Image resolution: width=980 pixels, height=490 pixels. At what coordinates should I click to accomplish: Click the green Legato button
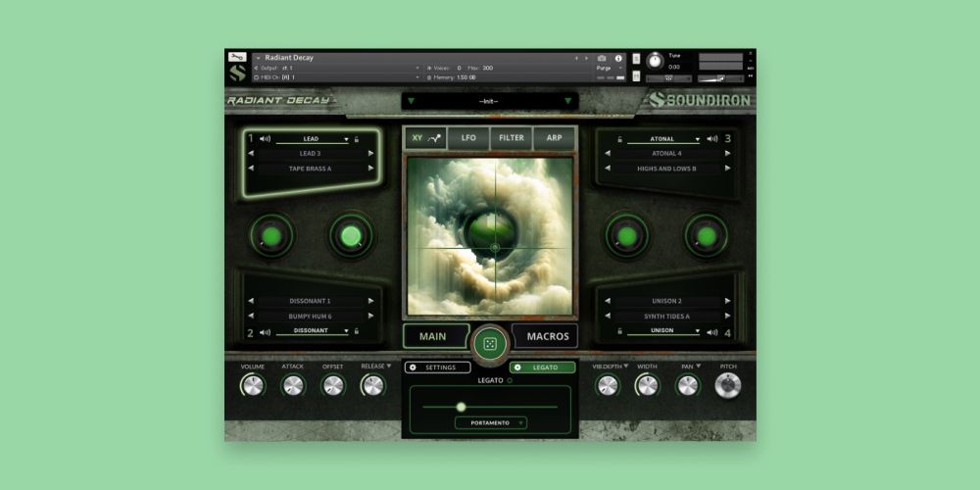pos(543,367)
